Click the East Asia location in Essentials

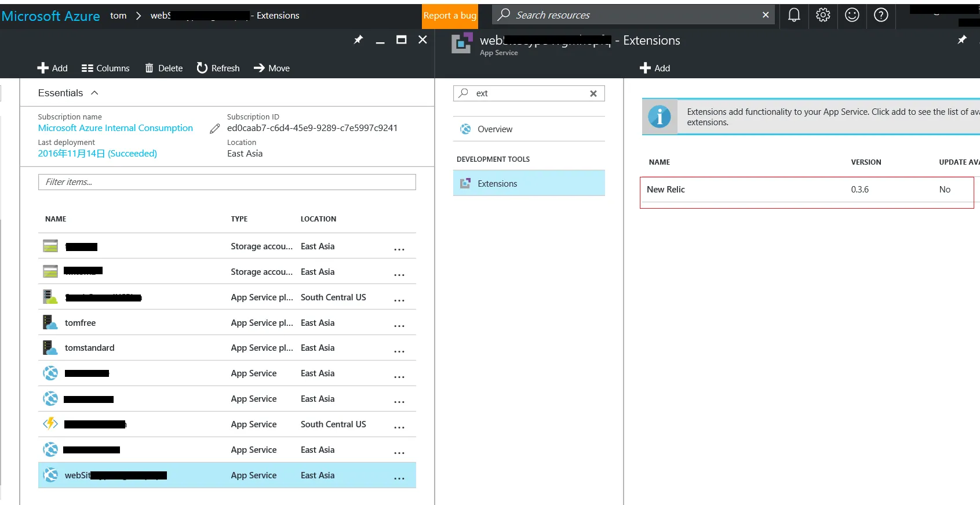point(245,154)
